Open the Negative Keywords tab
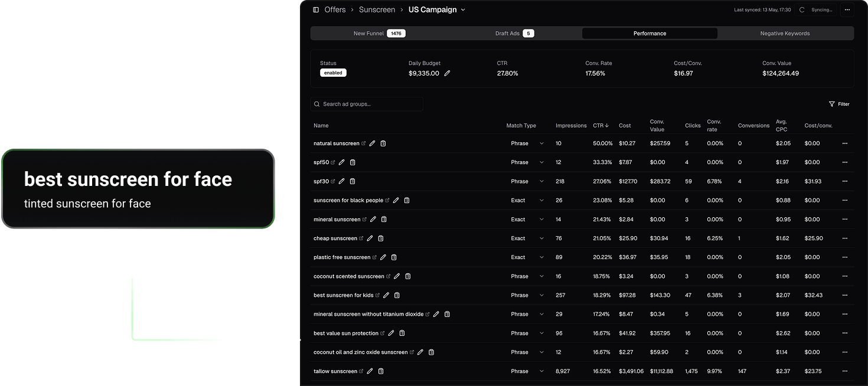868x386 pixels. coord(785,34)
